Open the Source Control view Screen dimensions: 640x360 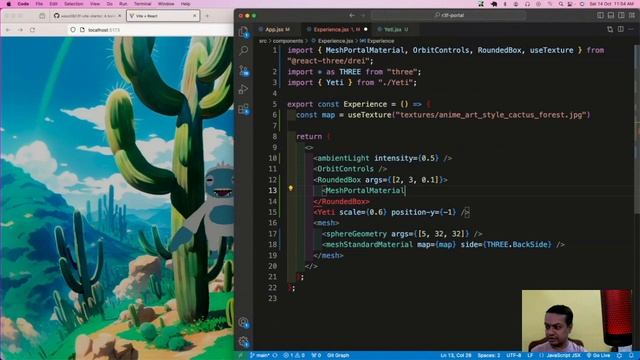click(244, 70)
